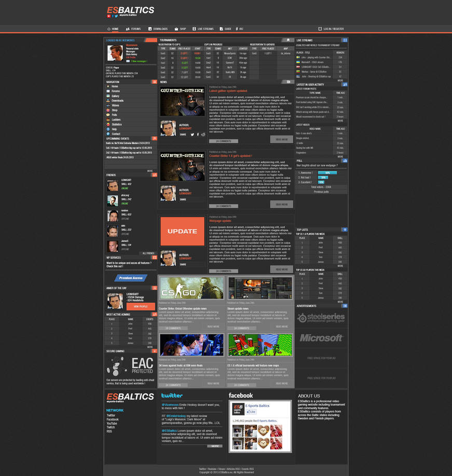This screenshot has height=476, width=452.
Task: Open the Forums item in top navigation bar
Action: click(133, 29)
